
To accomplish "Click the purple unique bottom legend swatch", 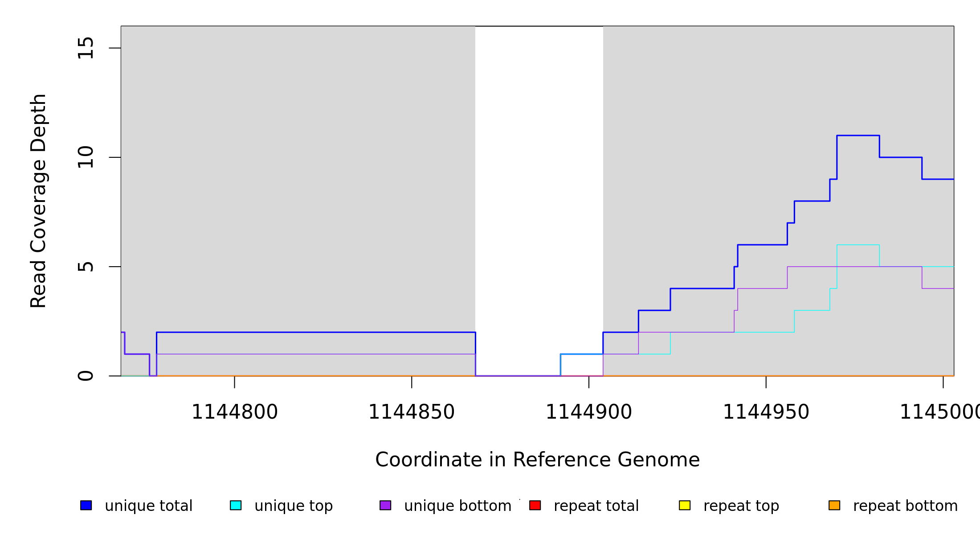I will point(385,506).
